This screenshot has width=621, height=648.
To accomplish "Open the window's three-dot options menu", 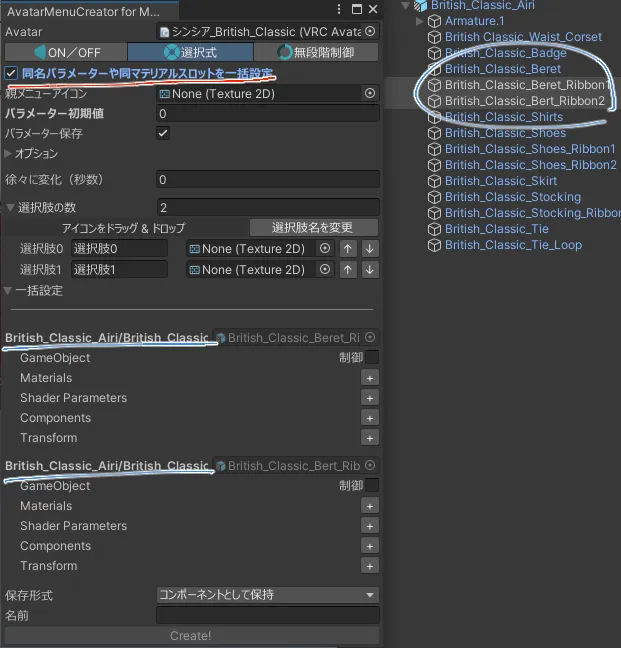I will (340, 10).
